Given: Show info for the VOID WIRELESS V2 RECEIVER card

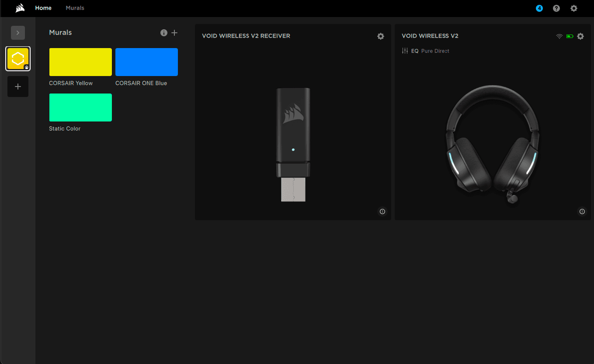Looking at the screenshot, I should click(x=382, y=211).
